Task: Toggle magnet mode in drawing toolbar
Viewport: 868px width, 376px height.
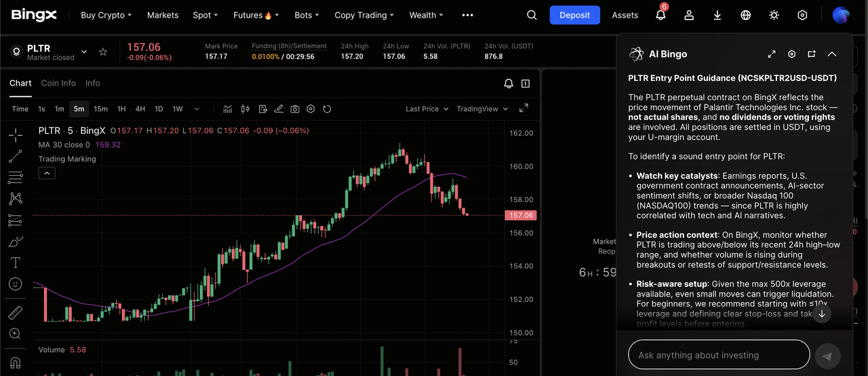Action: 15,362
